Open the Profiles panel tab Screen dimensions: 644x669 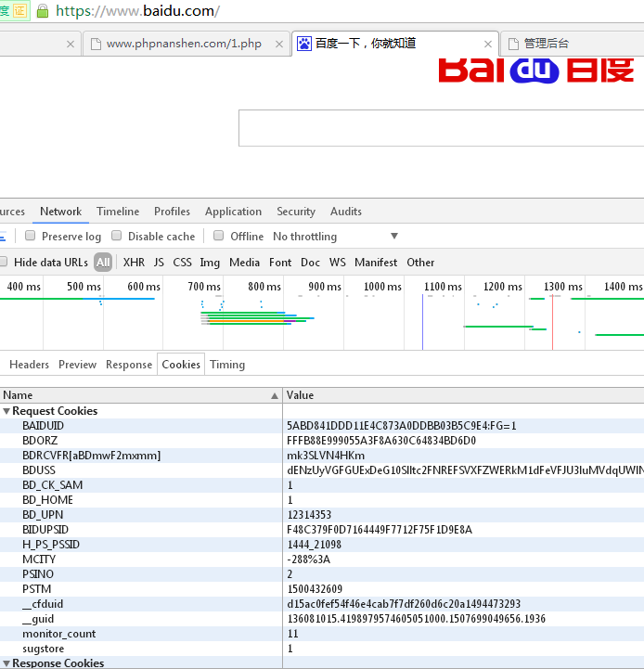[x=172, y=212]
